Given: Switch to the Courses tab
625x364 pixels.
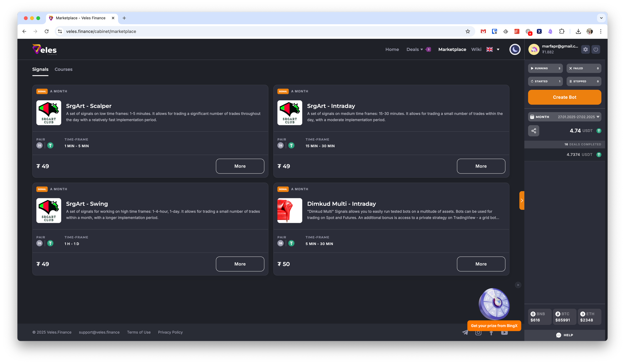Looking at the screenshot, I should pos(63,69).
